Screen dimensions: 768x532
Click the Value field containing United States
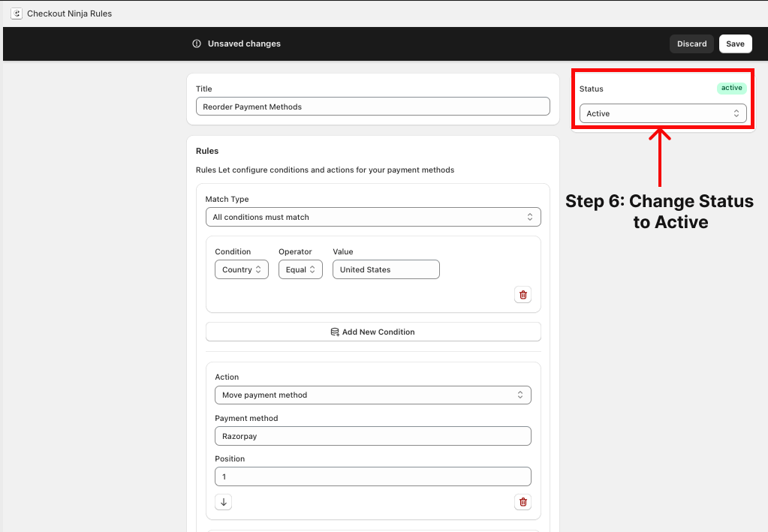click(386, 269)
